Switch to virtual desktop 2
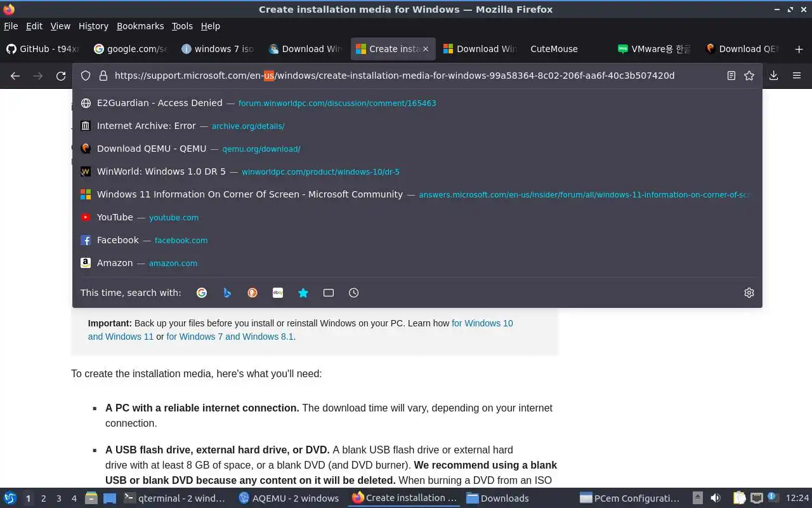812x508 pixels. coord(43,498)
